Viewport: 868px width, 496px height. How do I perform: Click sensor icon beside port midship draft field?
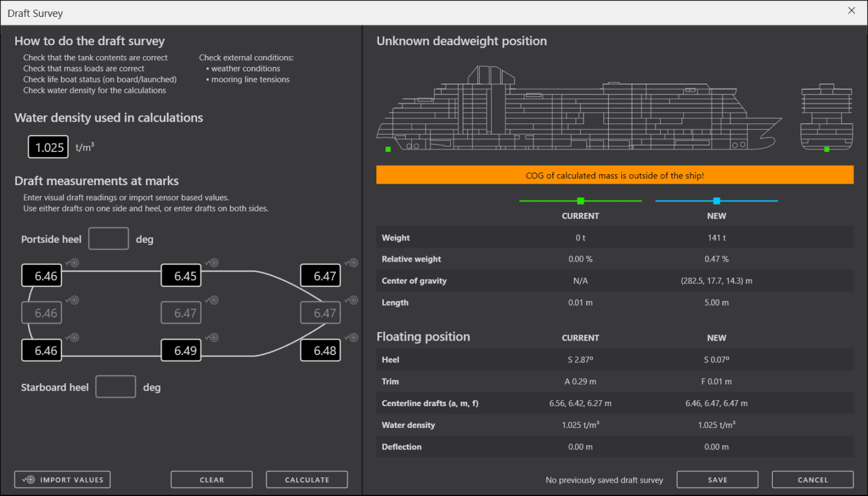click(212, 263)
